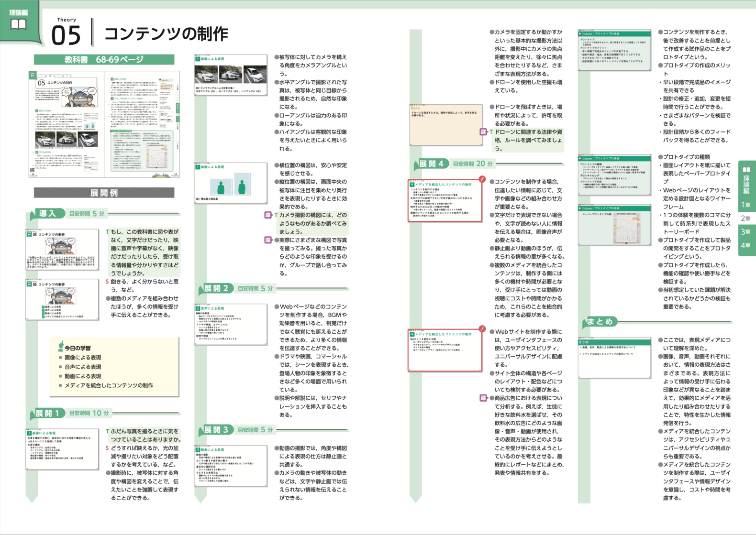Click the red badge on first 展開4 slide
This screenshot has height=535, width=756.
coord(482,179)
